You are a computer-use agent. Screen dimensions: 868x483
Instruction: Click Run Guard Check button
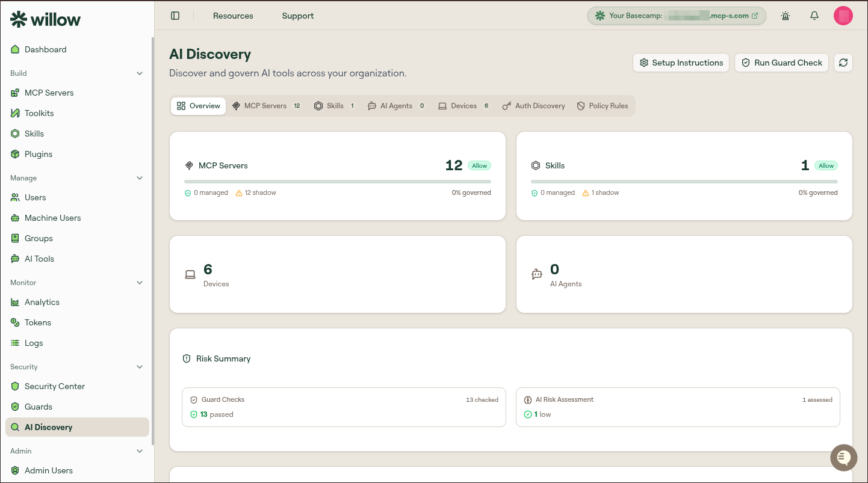coord(781,63)
